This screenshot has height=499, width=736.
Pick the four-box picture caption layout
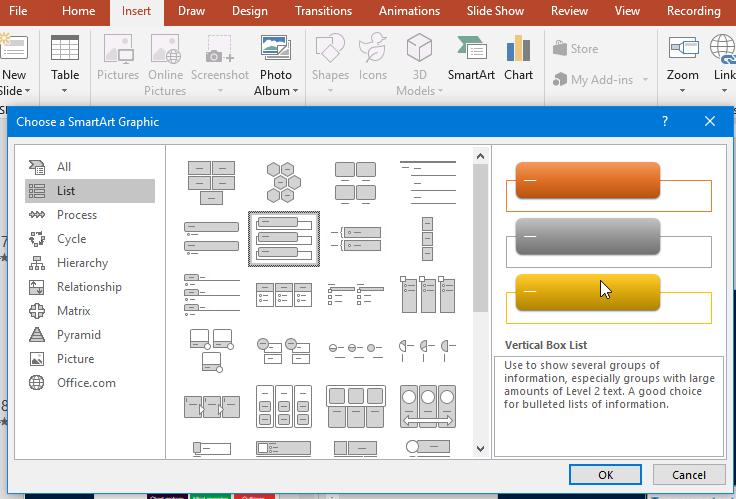tap(355, 183)
